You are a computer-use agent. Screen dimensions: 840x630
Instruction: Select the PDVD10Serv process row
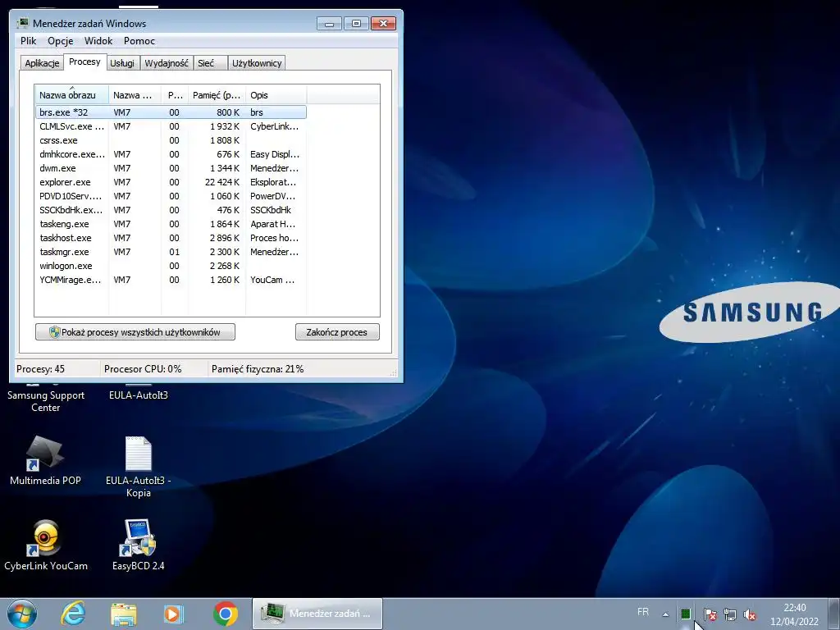pos(171,196)
